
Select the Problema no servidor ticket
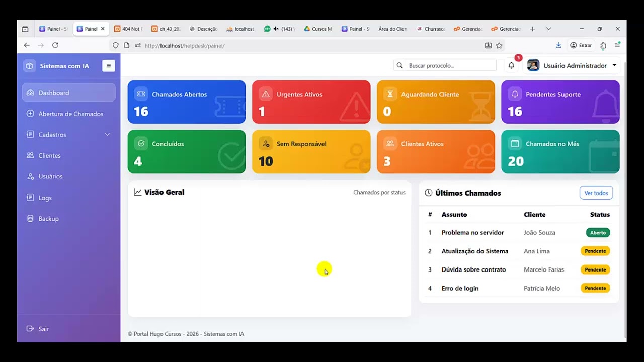coord(472,233)
